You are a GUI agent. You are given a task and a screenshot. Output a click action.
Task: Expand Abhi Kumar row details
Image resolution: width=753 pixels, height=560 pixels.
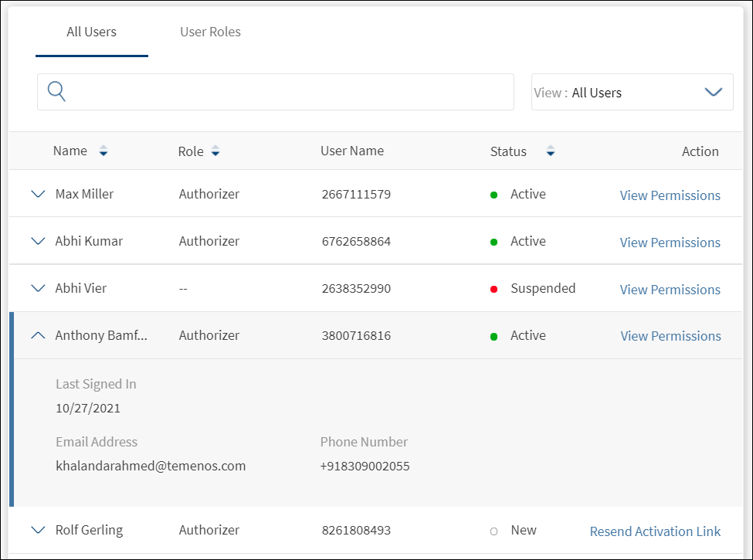(38, 242)
